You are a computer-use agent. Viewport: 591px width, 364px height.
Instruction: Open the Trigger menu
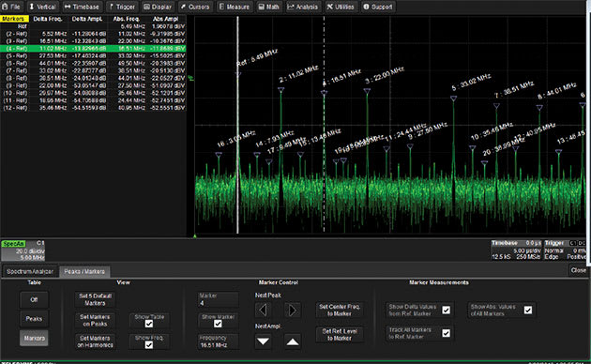pos(122,7)
